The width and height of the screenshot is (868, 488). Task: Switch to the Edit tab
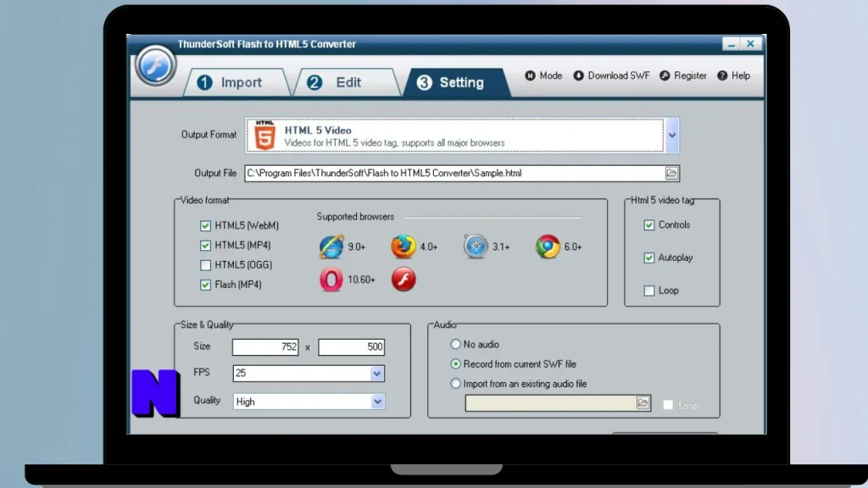point(346,82)
